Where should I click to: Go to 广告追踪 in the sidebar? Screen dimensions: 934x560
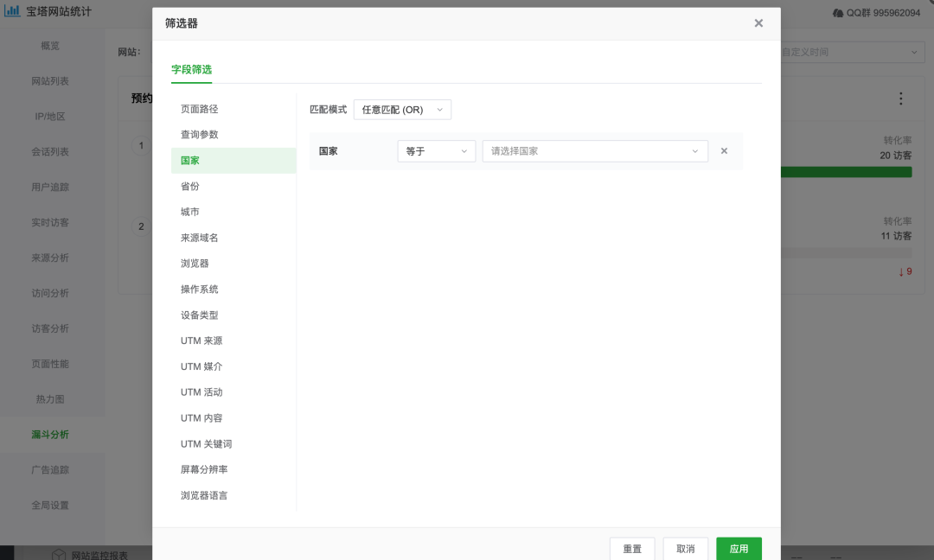(x=51, y=470)
